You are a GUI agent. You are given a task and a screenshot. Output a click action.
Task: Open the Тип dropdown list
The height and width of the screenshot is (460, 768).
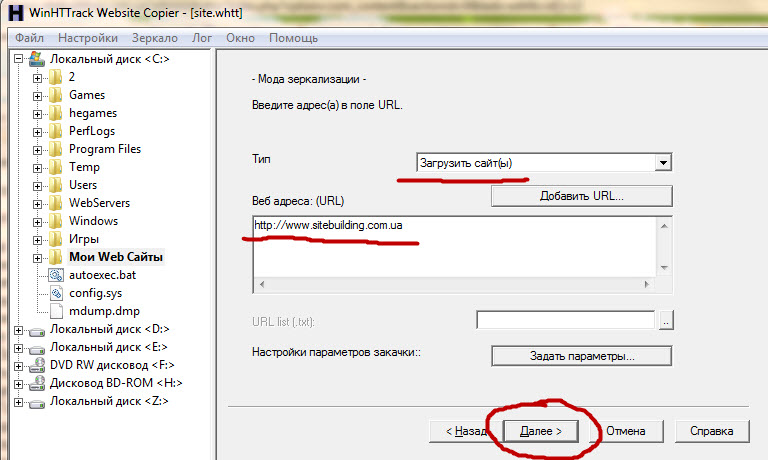click(662, 163)
